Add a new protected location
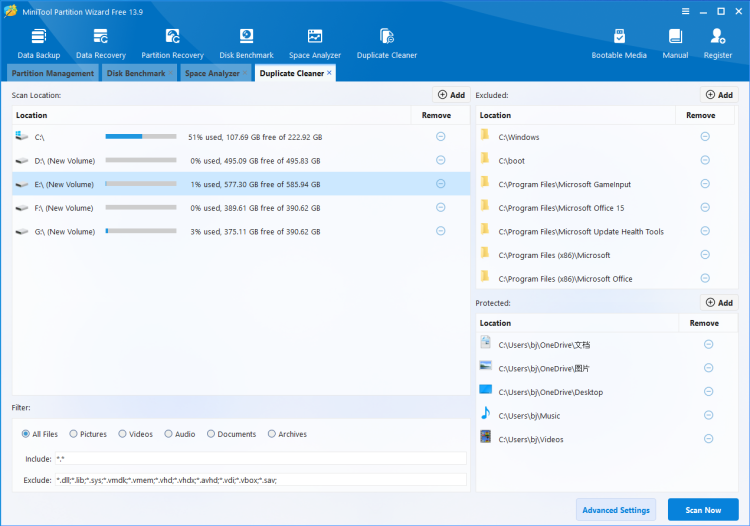The width and height of the screenshot is (750, 526). [719, 303]
